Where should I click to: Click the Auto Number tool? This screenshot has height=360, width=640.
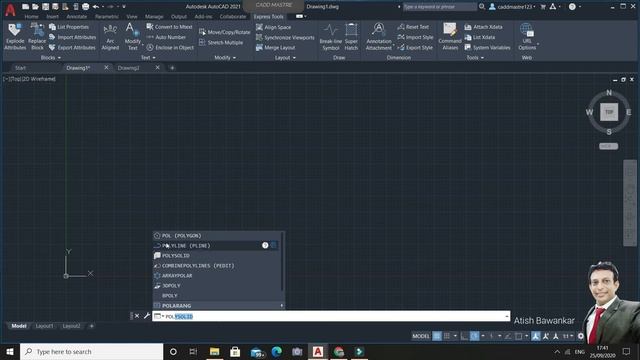pos(166,37)
